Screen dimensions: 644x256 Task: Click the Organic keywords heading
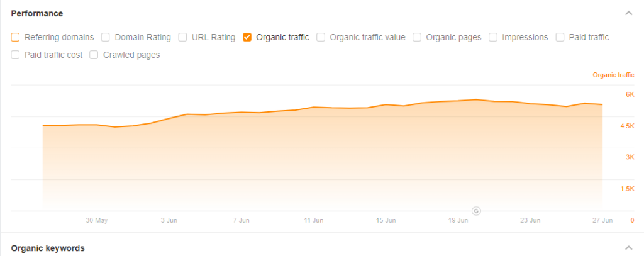tap(48, 248)
